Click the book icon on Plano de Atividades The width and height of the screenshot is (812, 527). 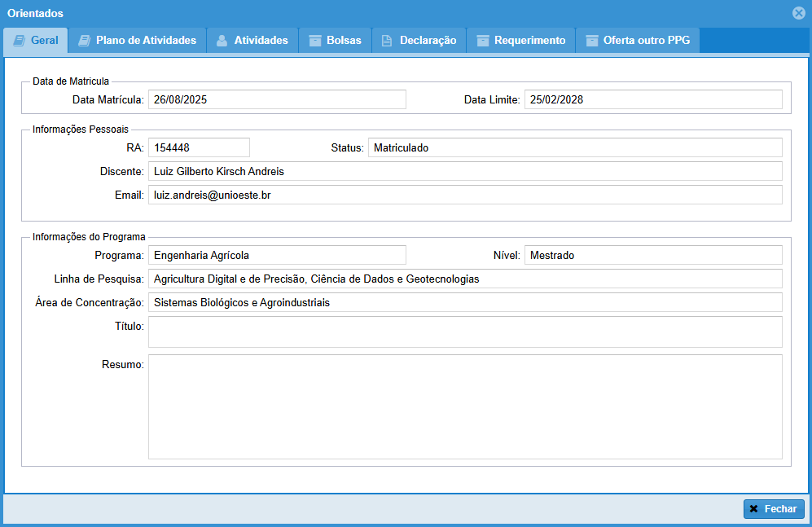pos(84,41)
